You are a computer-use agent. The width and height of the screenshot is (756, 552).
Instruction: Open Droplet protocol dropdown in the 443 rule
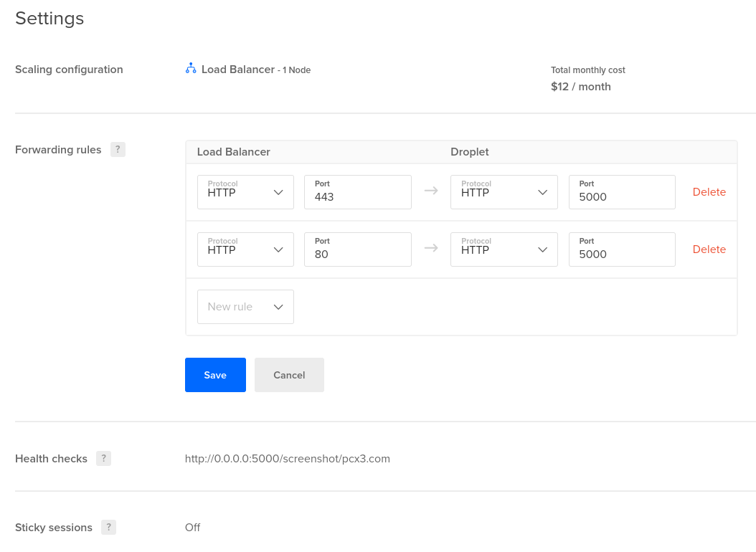[504, 191]
